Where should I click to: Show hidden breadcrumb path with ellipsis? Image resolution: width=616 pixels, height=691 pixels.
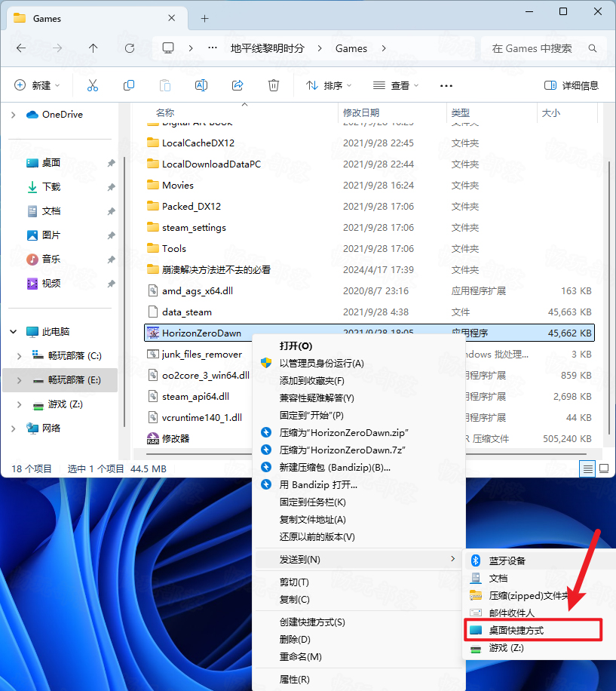(212, 48)
